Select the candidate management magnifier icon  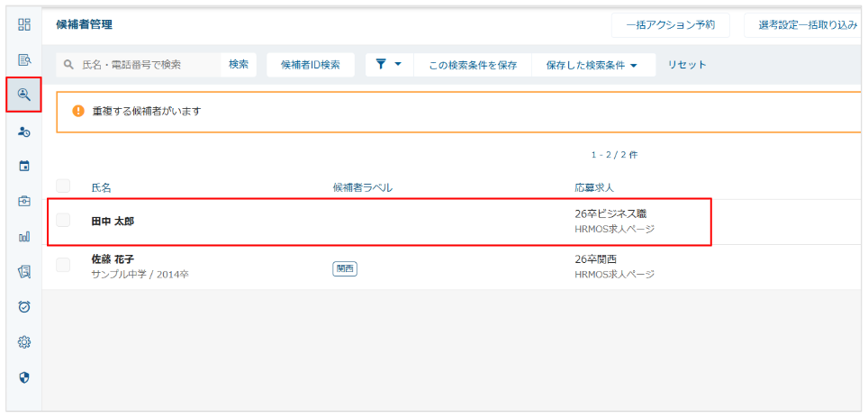(x=24, y=95)
